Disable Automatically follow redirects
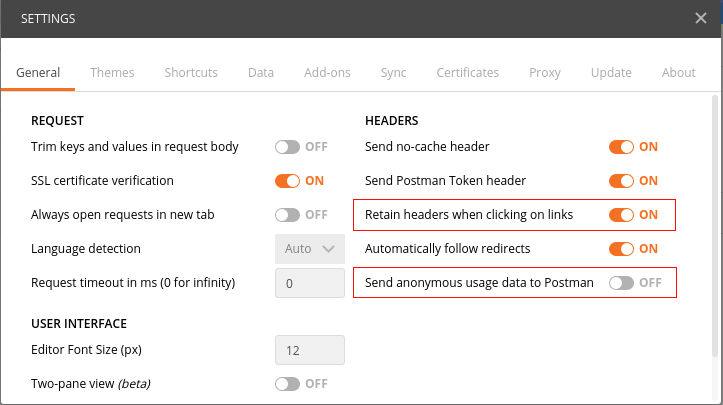 pos(622,249)
